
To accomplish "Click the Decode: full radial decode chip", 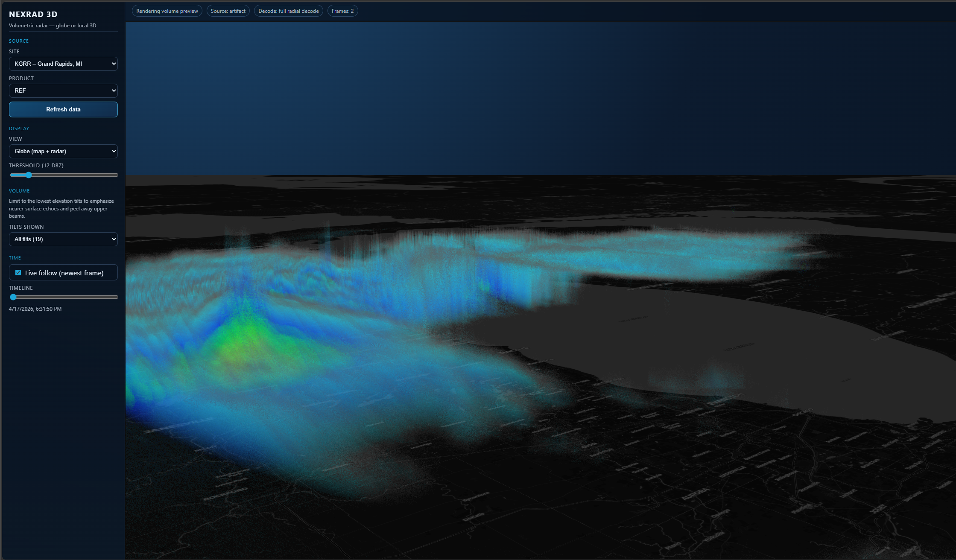I will 288,11.
